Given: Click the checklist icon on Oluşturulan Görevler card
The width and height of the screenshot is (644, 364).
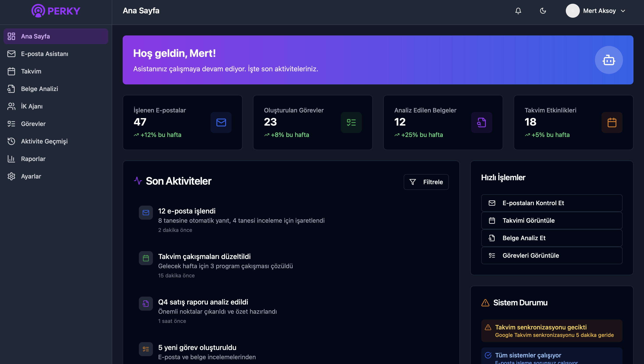Looking at the screenshot, I should tap(351, 122).
